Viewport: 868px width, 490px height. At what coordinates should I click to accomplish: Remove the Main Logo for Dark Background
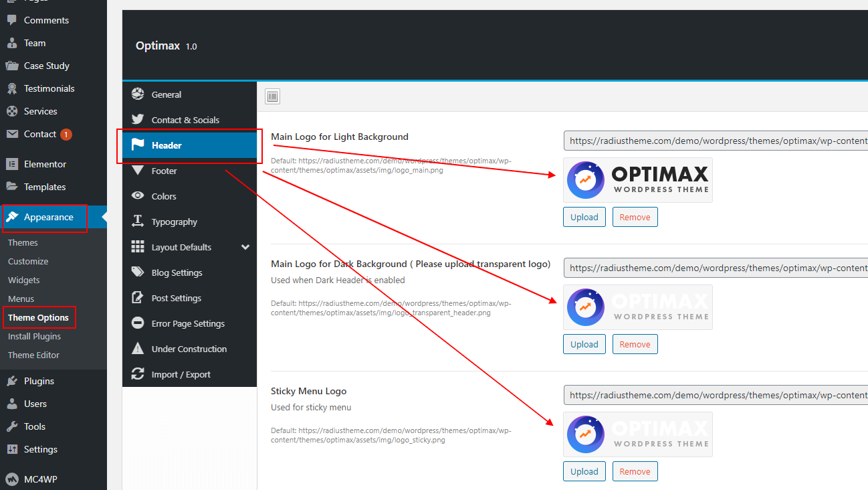coord(635,344)
